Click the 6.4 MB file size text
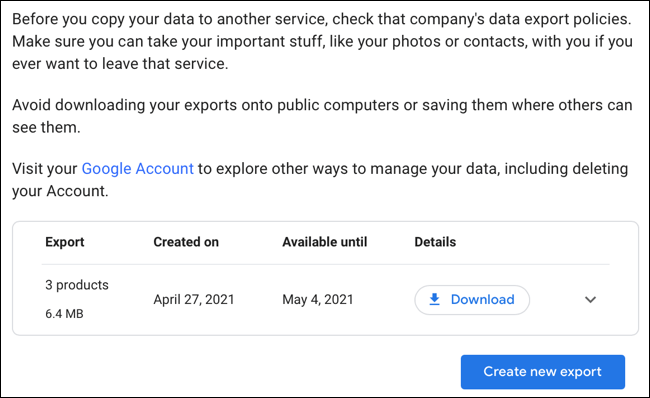The height and width of the screenshot is (398, 650). coord(64,314)
